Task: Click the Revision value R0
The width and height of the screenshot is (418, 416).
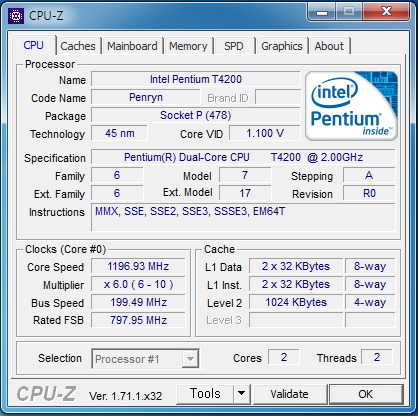Action: pyautogui.click(x=369, y=193)
